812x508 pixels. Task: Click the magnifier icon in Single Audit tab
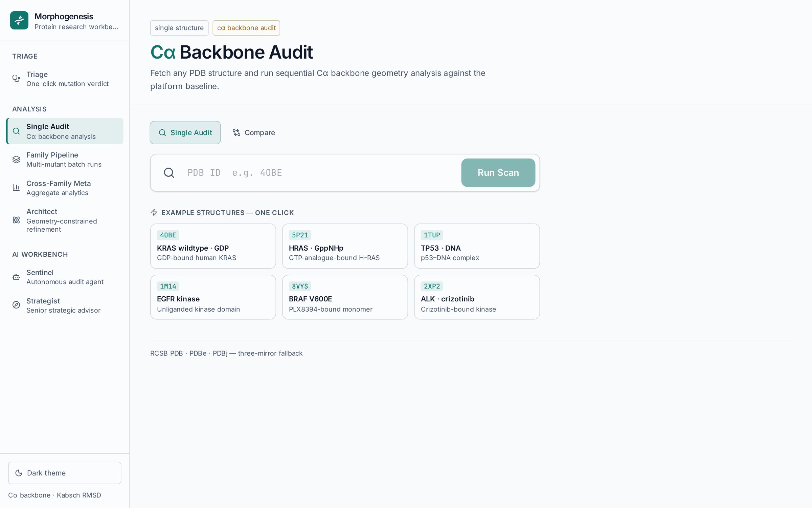[162, 133]
